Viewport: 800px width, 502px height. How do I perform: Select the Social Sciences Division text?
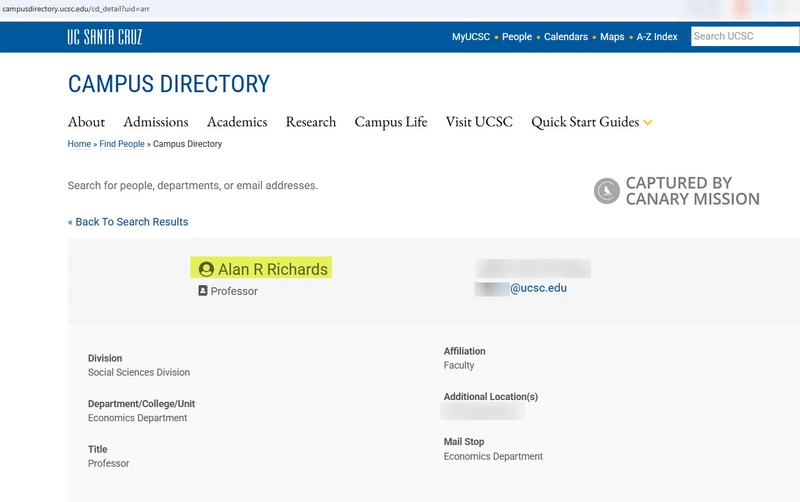pos(139,372)
